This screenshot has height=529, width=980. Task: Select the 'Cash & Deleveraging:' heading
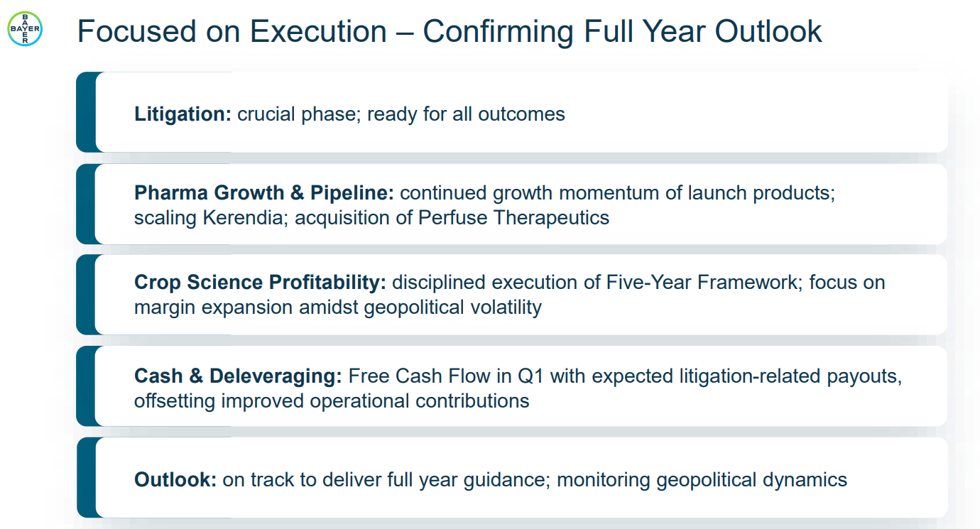point(238,376)
